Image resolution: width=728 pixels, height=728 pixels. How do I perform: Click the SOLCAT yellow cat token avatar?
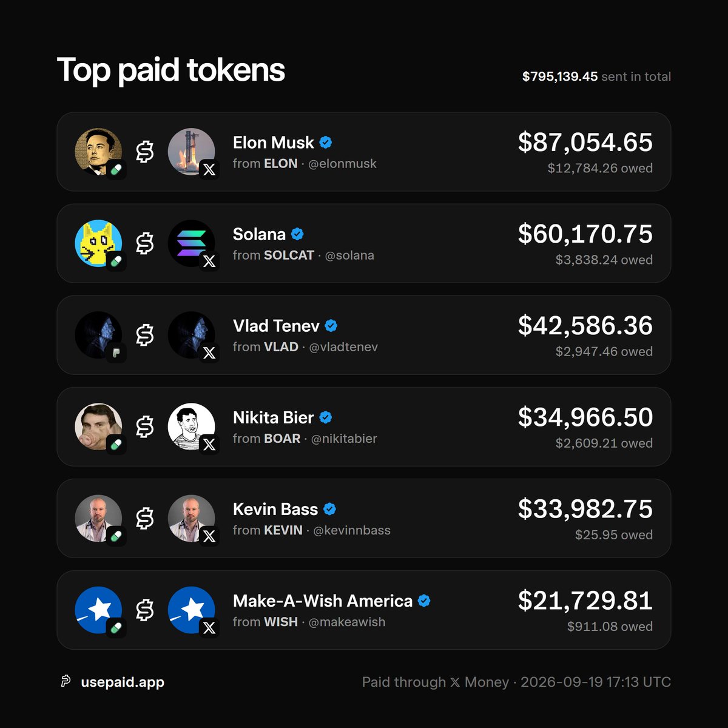point(98,243)
